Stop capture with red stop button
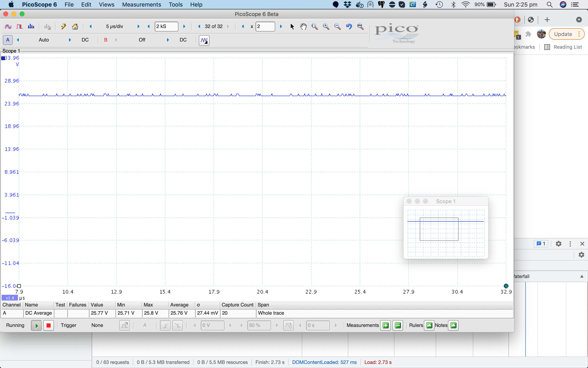This screenshot has height=368, width=588. [x=48, y=325]
